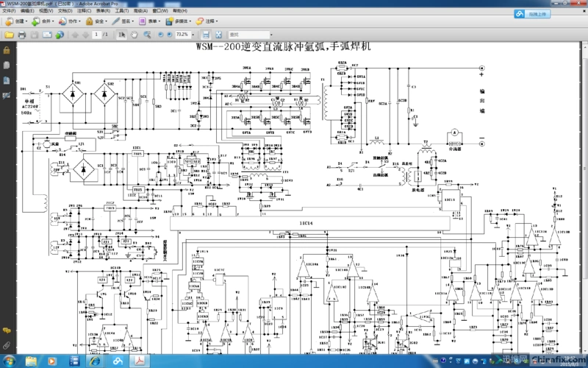This screenshot has height=368, width=588.
Task: Open the security lock icon panel
Action: [6, 51]
